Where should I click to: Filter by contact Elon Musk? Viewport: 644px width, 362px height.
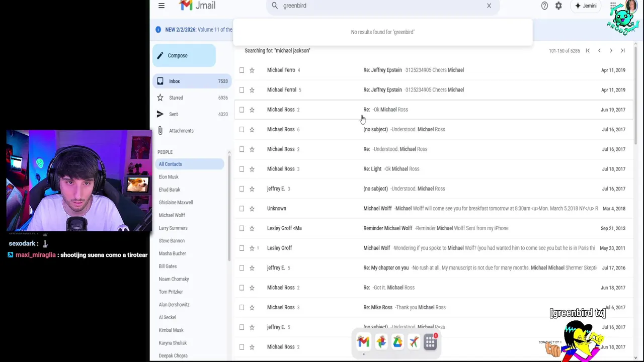pos(169,177)
